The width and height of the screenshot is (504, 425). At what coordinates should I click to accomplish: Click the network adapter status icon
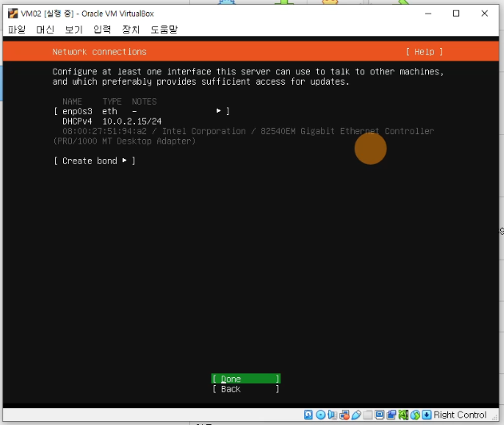[x=344, y=415]
